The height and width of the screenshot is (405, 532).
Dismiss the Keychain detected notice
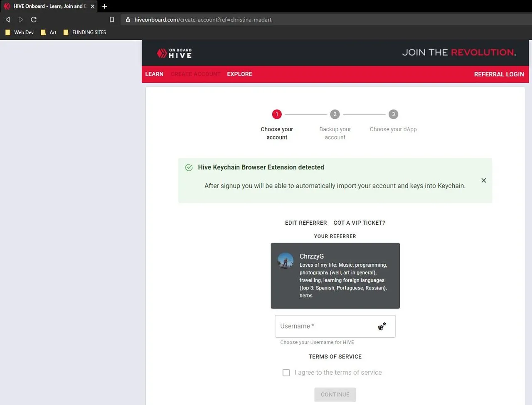point(484,180)
